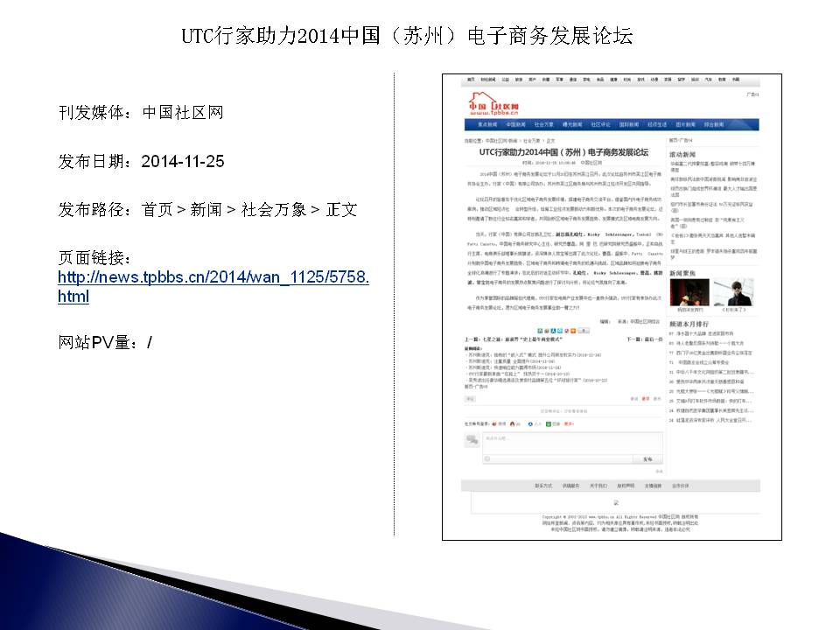Click the 滚动新闻 sidebar heading
Screen dimensions: 840x630
[682, 154]
